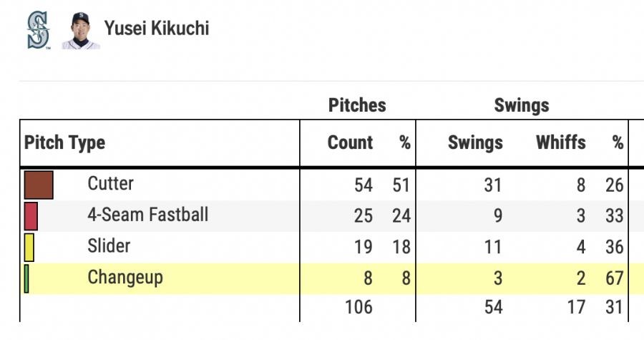Click the Pitches group heading
The height and width of the screenshot is (340, 644).
click(x=357, y=105)
